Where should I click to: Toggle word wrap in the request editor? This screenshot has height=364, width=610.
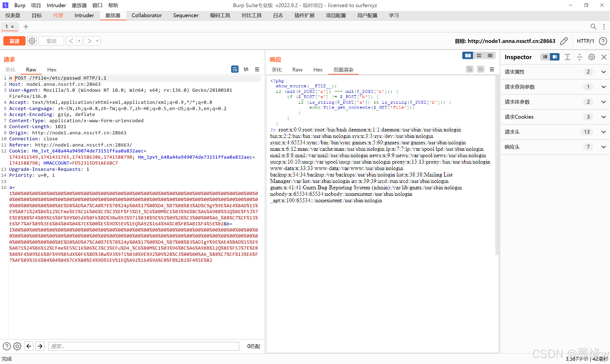234,69
